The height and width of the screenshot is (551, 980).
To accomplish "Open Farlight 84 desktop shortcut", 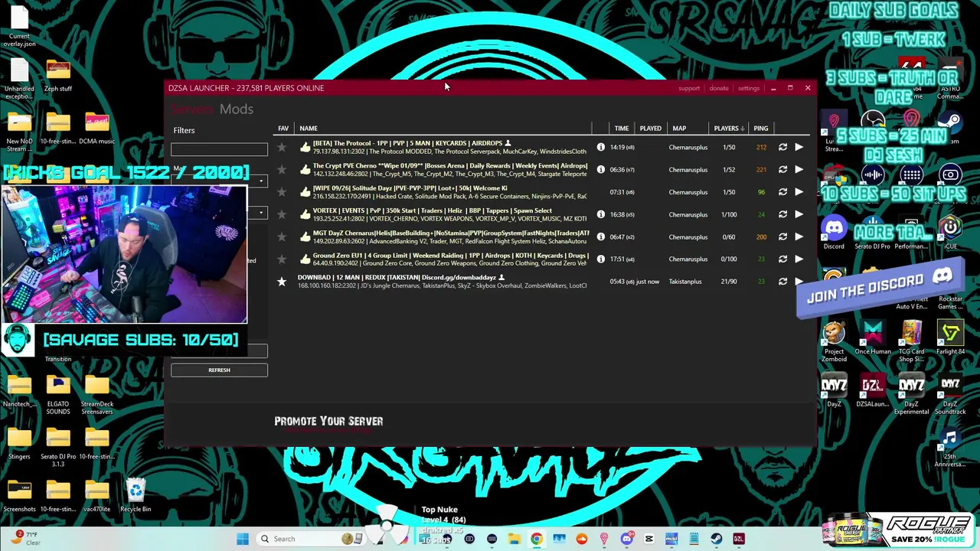I will 950,338.
